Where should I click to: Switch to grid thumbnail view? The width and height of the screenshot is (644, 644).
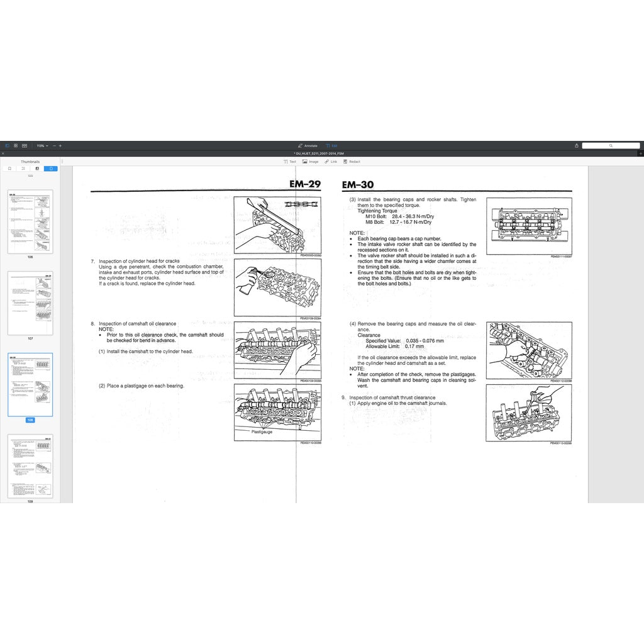tap(16, 145)
